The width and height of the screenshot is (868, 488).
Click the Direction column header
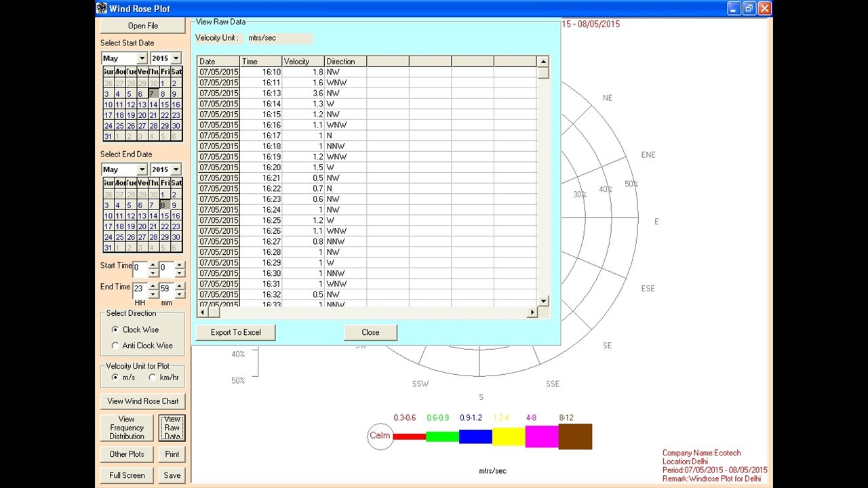[x=345, y=61]
